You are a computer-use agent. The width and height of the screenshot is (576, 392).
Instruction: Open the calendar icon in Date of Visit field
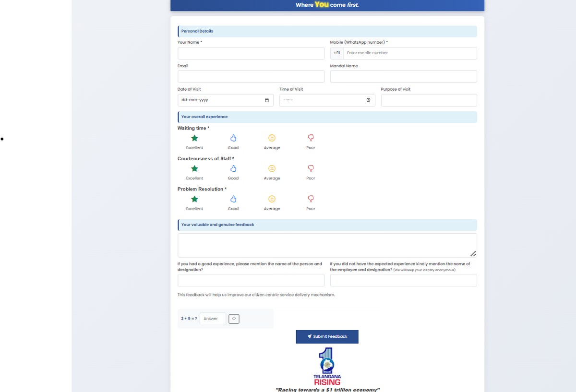tap(267, 100)
